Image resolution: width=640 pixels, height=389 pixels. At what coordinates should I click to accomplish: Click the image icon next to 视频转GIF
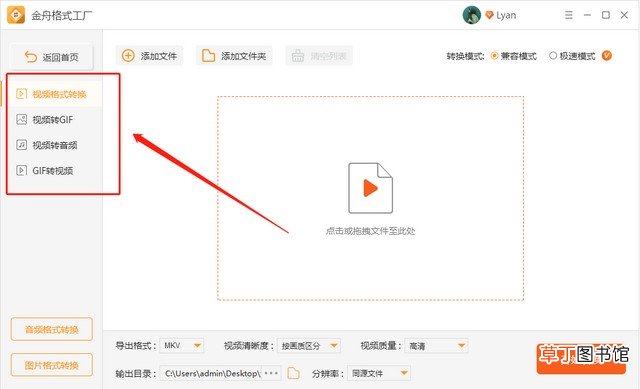point(21,119)
